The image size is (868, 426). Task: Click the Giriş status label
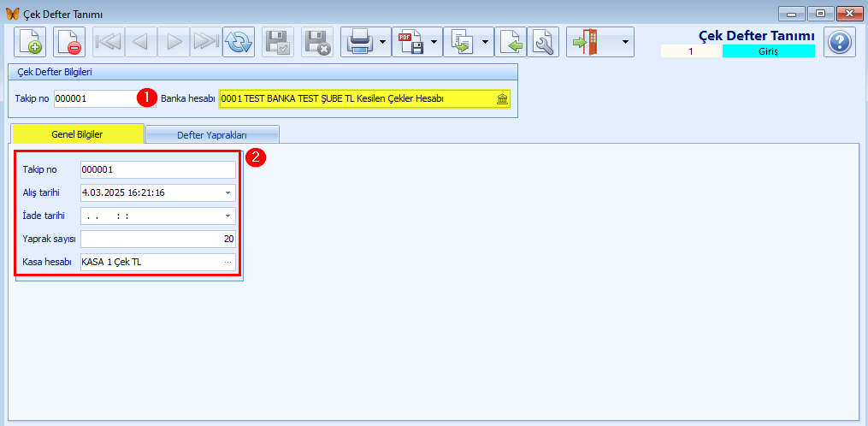coord(768,51)
